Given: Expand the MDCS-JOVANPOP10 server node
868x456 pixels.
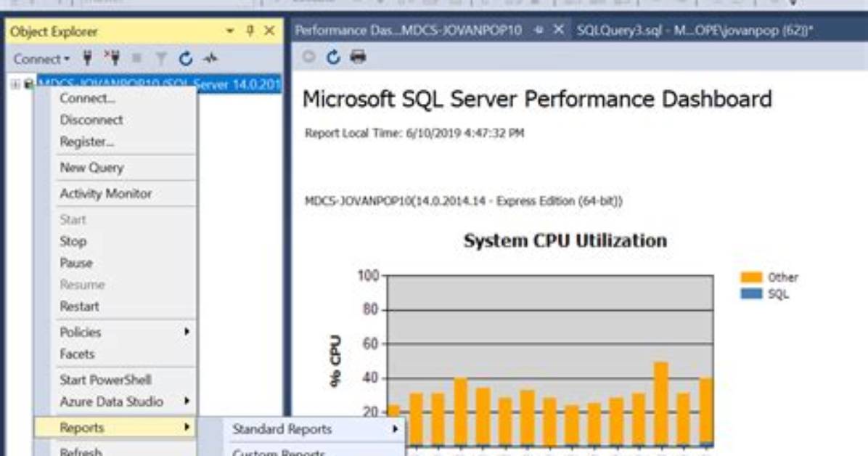Looking at the screenshot, I should tap(15, 84).
